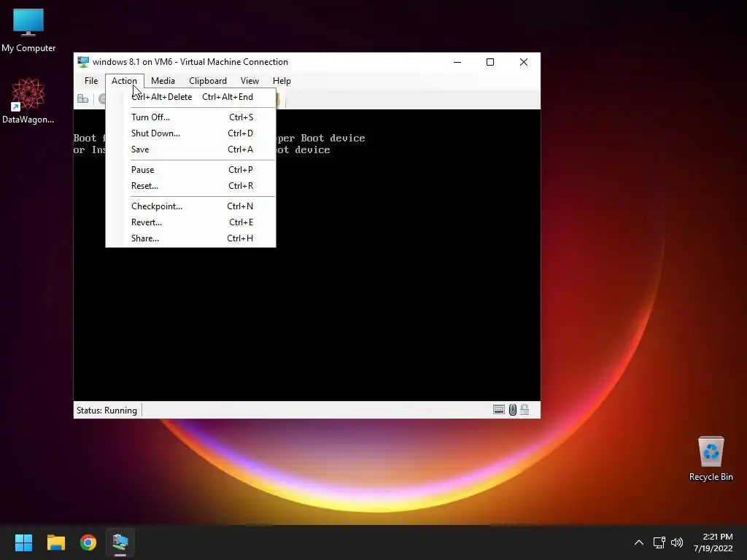Image resolution: width=747 pixels, height=560 pixels.
Task: Close the open Action menu tab
Action: pyautogui.click(x=124, y=81)
